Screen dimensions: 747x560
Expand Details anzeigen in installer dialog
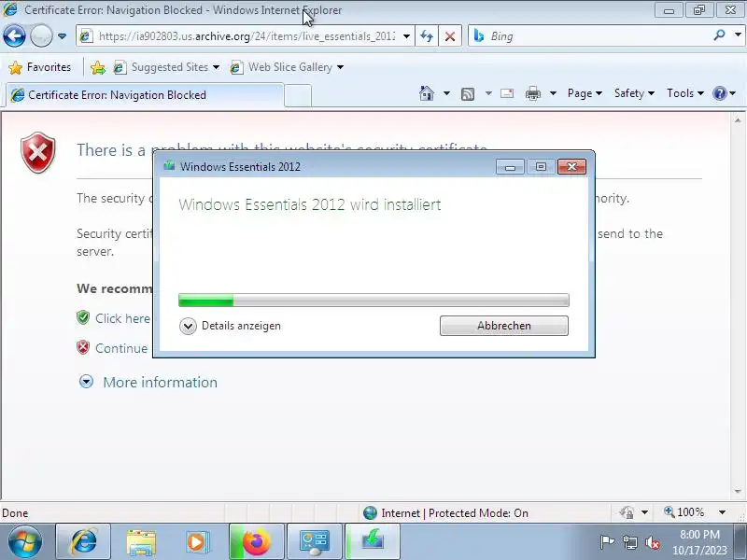[x=188, y=326]
